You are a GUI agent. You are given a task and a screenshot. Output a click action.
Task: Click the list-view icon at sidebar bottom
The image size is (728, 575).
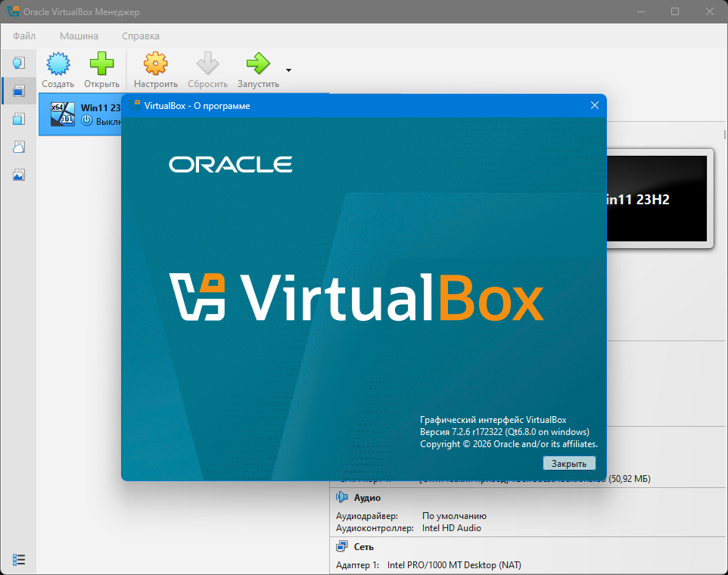pyautogui.click(x=19, y=559)
